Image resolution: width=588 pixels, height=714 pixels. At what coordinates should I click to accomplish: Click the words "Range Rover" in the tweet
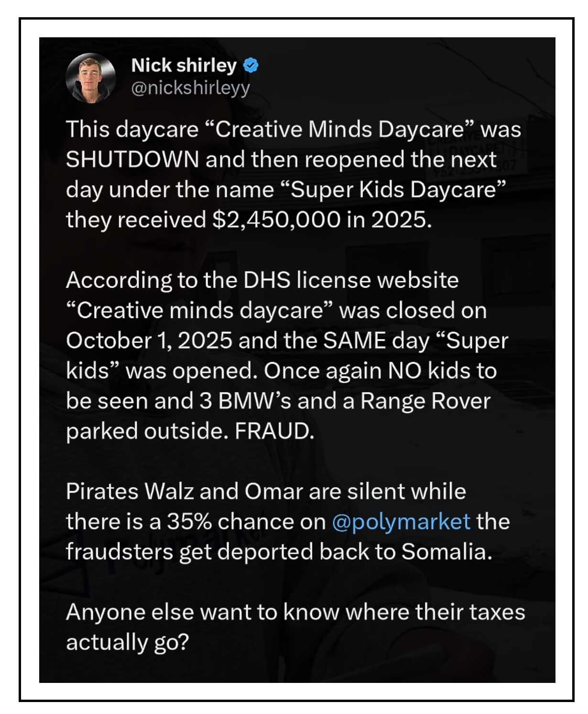click(425, 401)
